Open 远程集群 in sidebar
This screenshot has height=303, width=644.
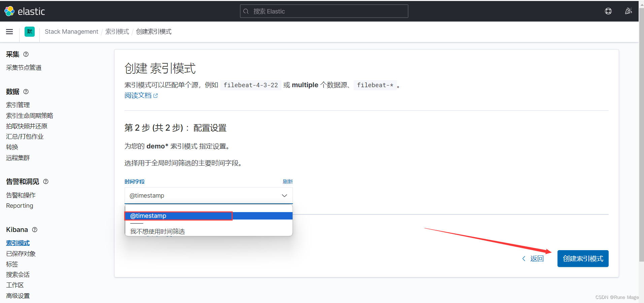[x=18, y=158]
